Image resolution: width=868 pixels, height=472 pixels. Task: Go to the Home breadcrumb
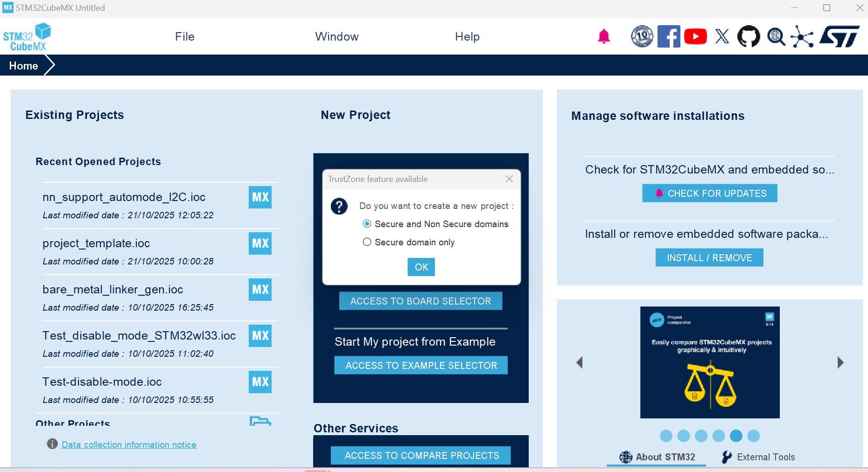click(24, 66)
